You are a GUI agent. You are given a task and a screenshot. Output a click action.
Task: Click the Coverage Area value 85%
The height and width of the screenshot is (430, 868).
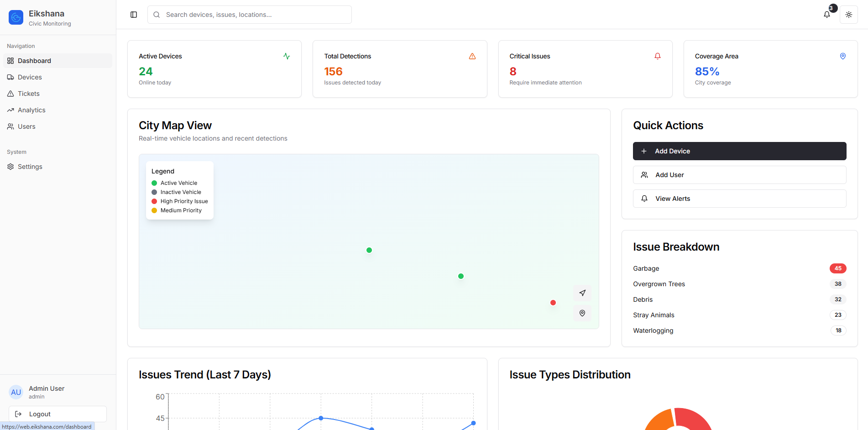click(x=707, y=72)
